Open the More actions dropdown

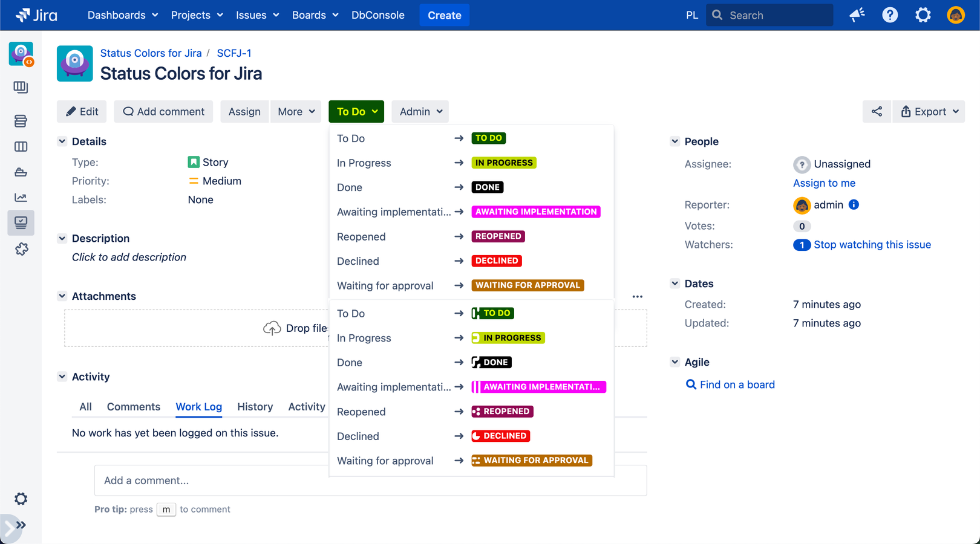[296, 111]
